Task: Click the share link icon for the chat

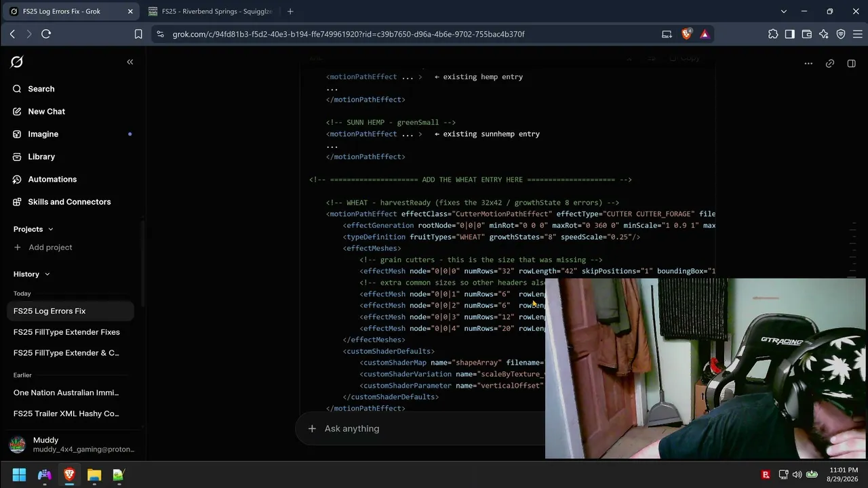Action: click(830, 63)
